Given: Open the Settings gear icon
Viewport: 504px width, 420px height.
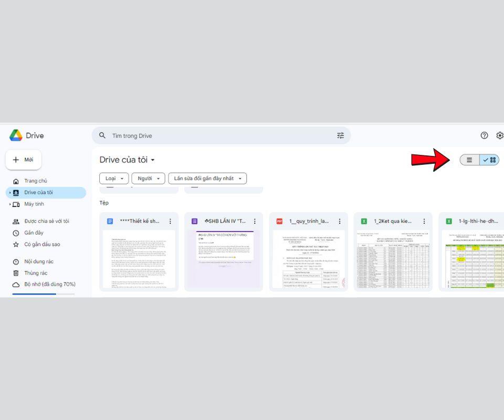Looking at the screenshot, I should click(500, 135).
